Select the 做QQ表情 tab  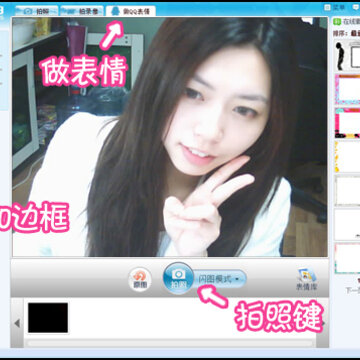pyautogui.click(x=131, y=11)
